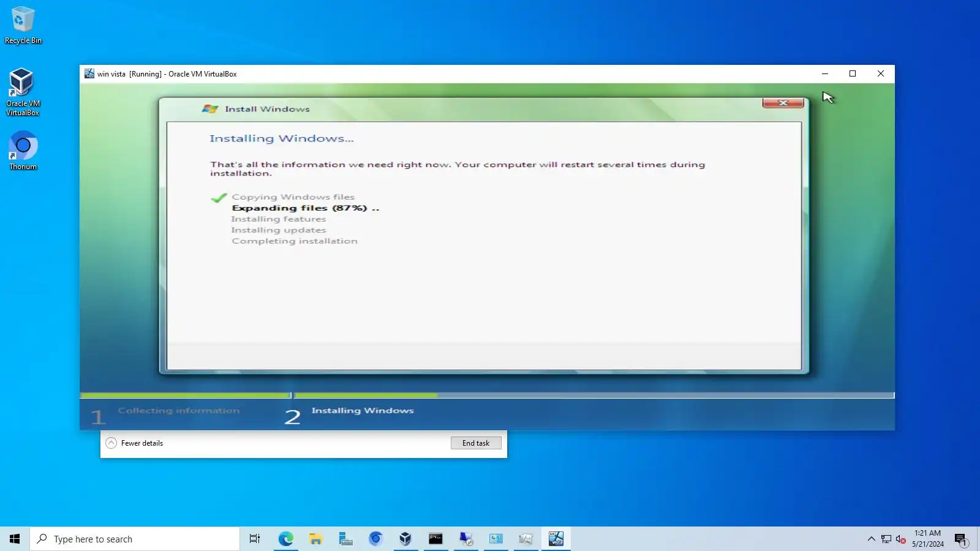Open the Task Manager taskbar icon
Viewport: 980px width, 551px height.
click(526, 539)
